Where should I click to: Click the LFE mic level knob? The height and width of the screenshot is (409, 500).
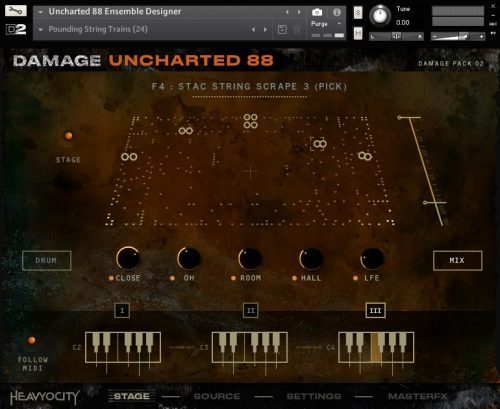tap(372, 258)
